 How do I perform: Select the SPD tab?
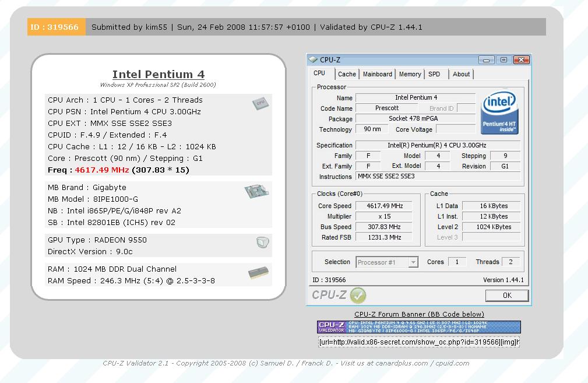434,74
